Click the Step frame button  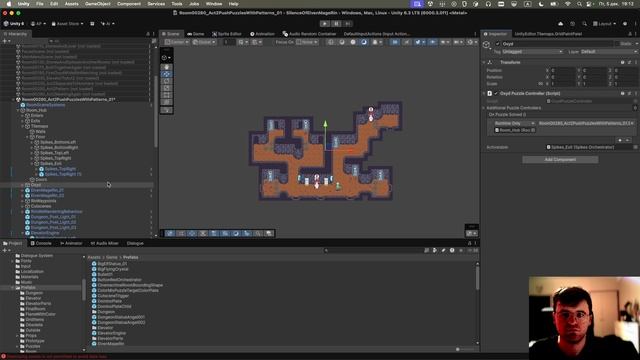348,24
